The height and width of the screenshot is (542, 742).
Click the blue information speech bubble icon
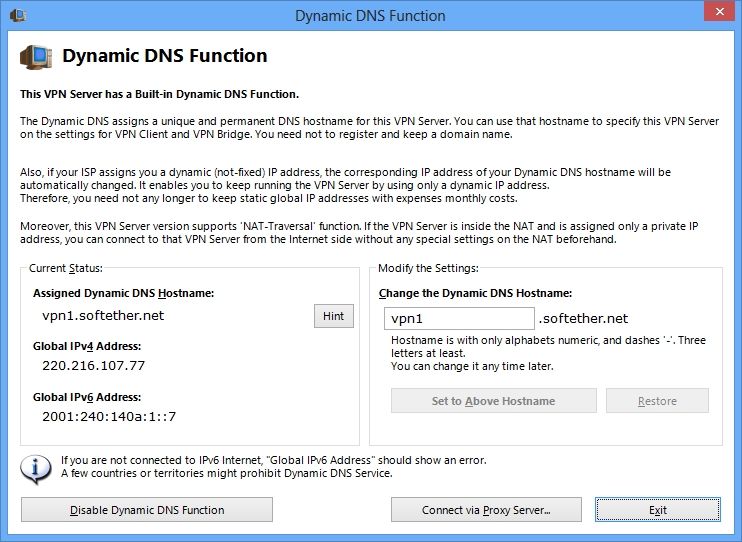pos(35,469)
